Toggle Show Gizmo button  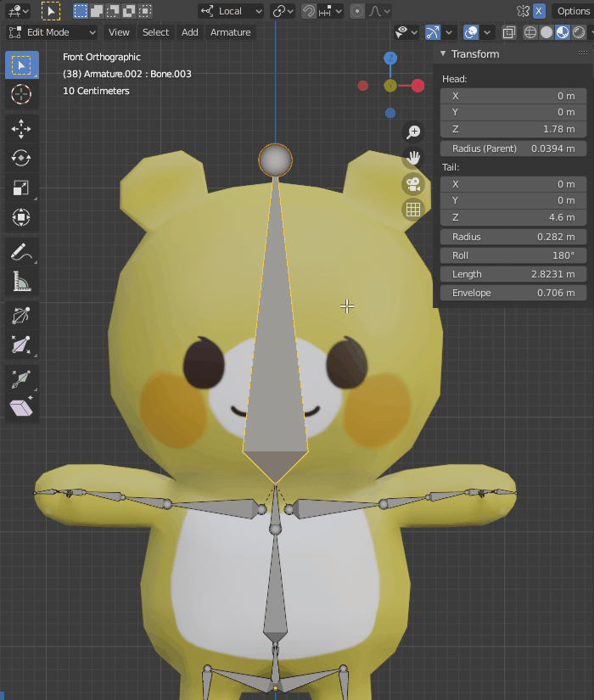(433, 32)
